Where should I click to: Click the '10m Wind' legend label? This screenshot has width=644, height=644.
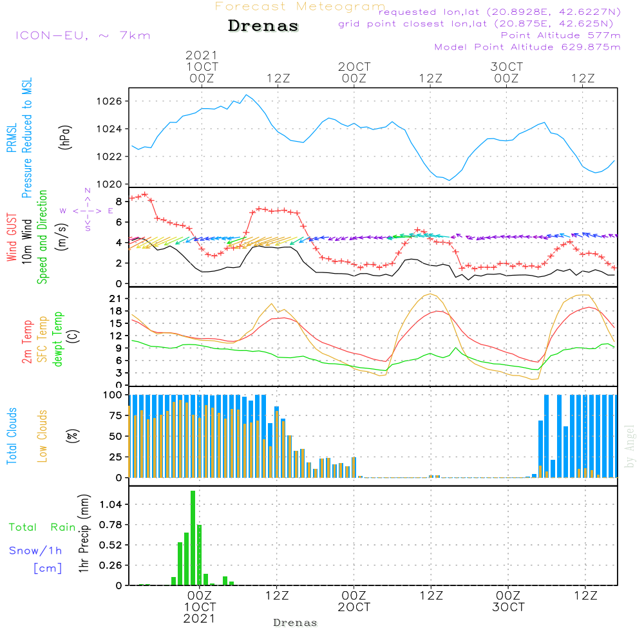26,241
